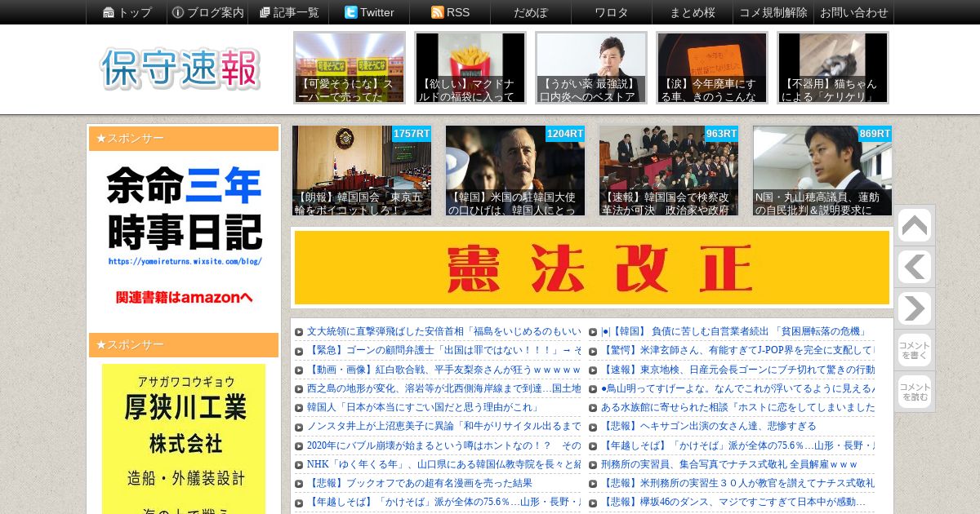Image resolution: width=980 pixels, height=514 pixels.
Task: Open link 【悲報】米刑務所の実習生３０人
Action: point(737,483)
